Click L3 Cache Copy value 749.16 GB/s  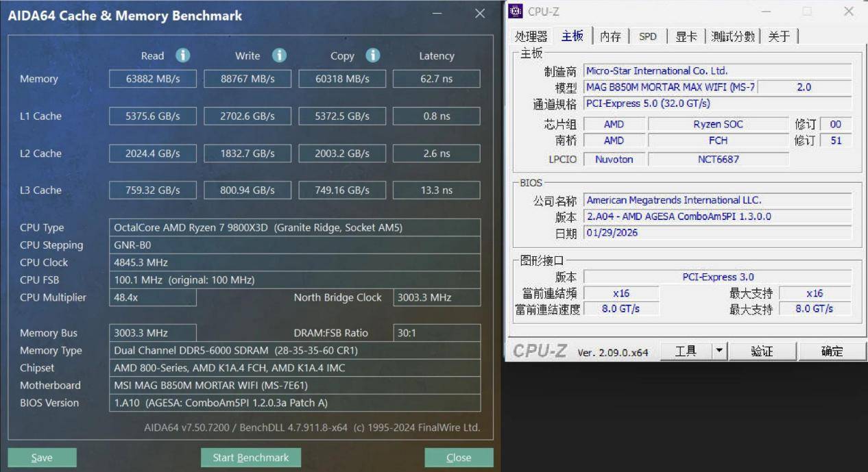coord(342,190)
